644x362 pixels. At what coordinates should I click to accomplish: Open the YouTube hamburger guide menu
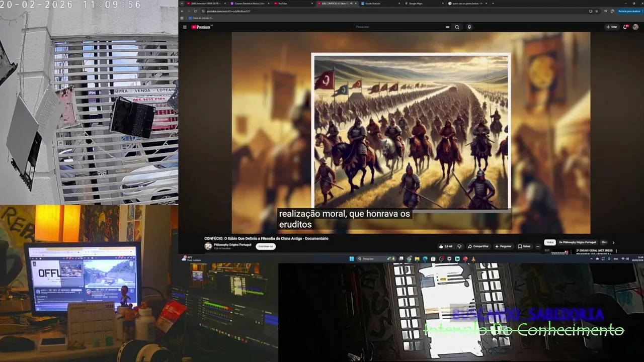point(185,27)
